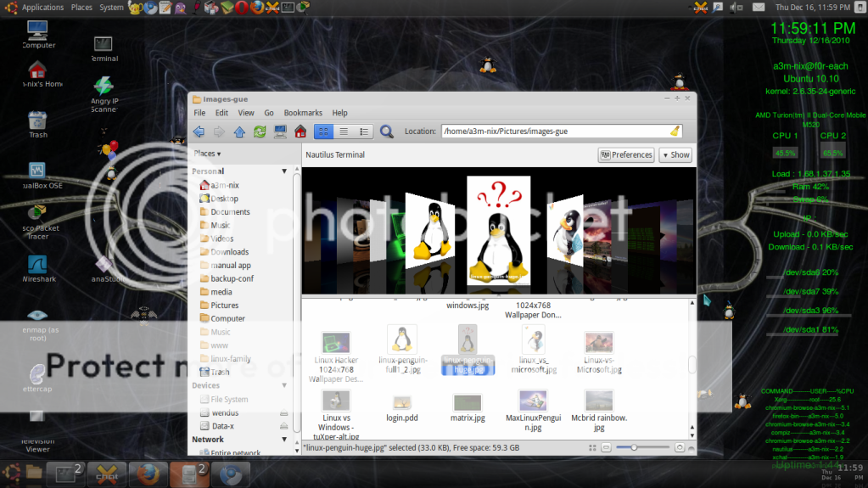
Task: Open Desktop in the sidebar
Action: pyautogui.click(x=219, y=199)
